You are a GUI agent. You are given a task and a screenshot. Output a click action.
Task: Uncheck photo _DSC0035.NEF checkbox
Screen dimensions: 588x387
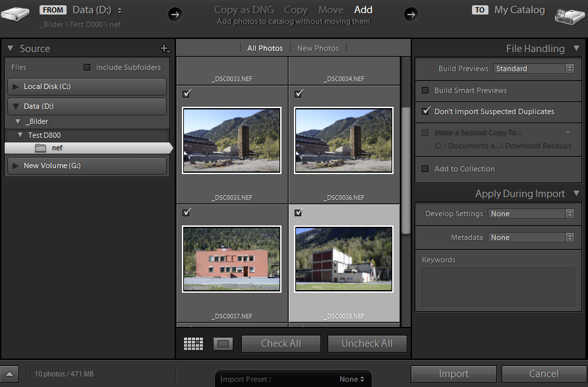point(187,94)
